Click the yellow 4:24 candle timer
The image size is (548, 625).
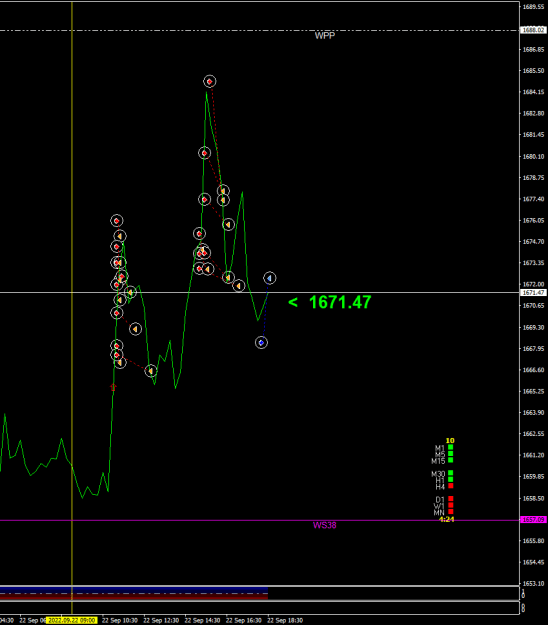pyautogui.click(x=446, y=519)
